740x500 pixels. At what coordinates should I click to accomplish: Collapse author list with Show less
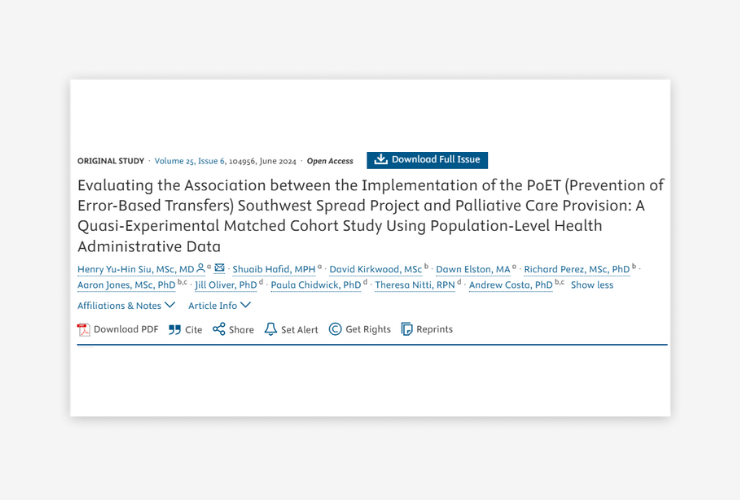tap(592, 285)
